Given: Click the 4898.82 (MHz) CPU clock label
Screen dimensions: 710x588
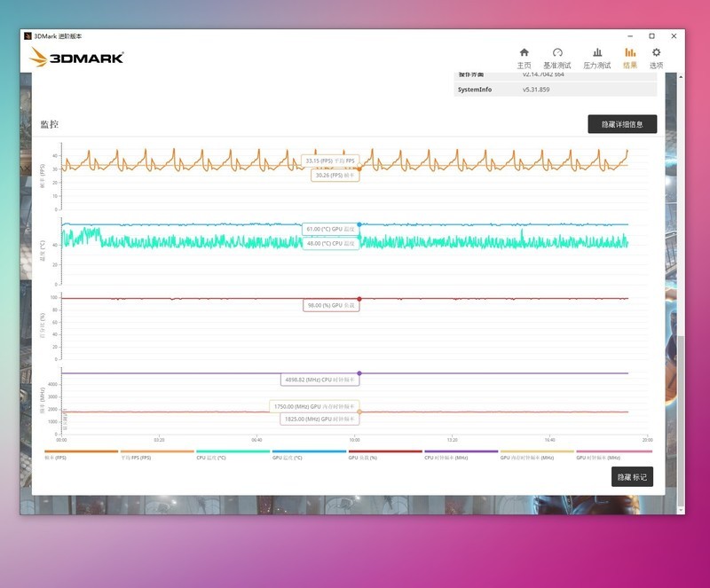Looking at the screenshot, I should (319, 380).
